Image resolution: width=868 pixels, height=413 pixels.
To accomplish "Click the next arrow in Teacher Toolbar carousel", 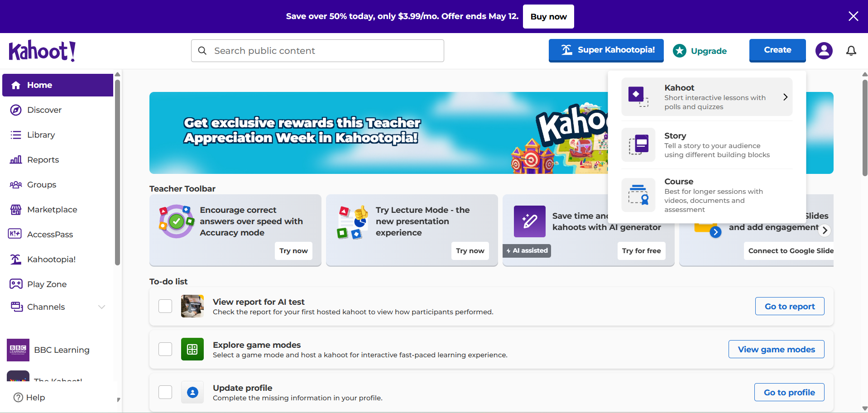I will pos(825,230).
